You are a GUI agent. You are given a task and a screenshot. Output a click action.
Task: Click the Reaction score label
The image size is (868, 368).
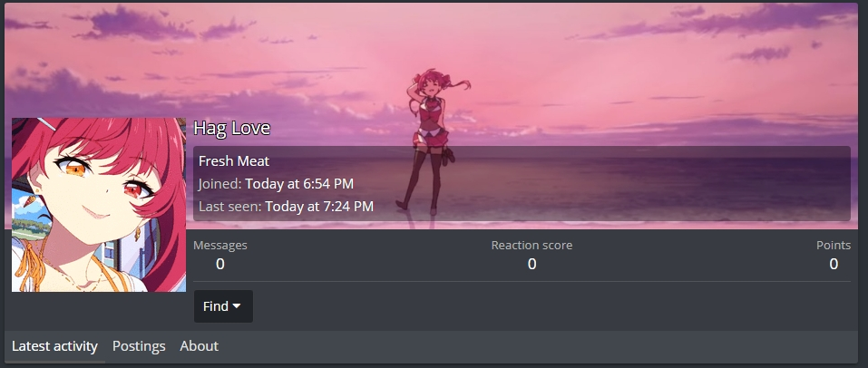tap(532, 245)
